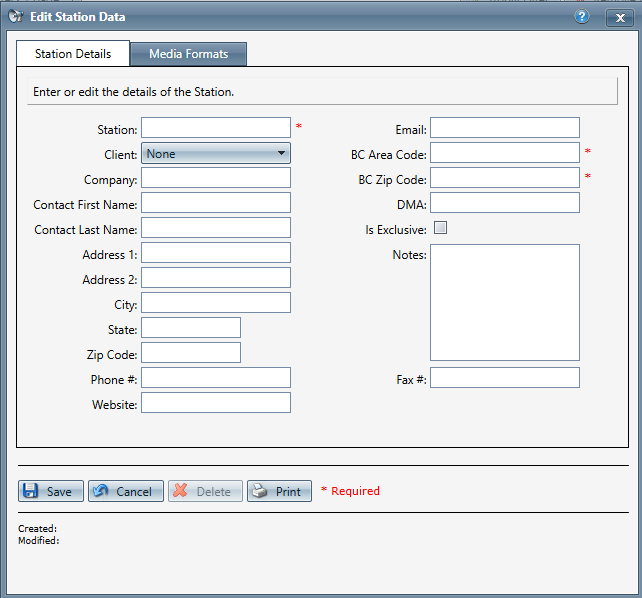The height and width of the screenshot is (598, 642).
Task: Close the Edit Station Data dialog
Action: 620,18
